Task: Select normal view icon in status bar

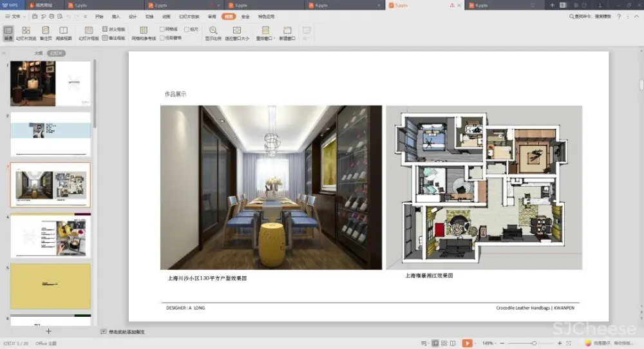Action: click(435, 343)
